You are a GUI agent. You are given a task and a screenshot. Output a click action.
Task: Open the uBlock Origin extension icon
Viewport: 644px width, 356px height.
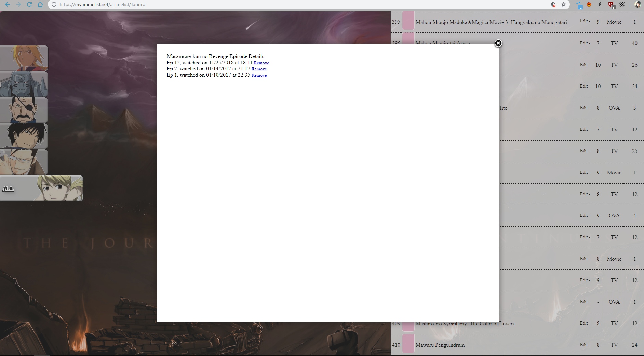click(x=611, y=4)
